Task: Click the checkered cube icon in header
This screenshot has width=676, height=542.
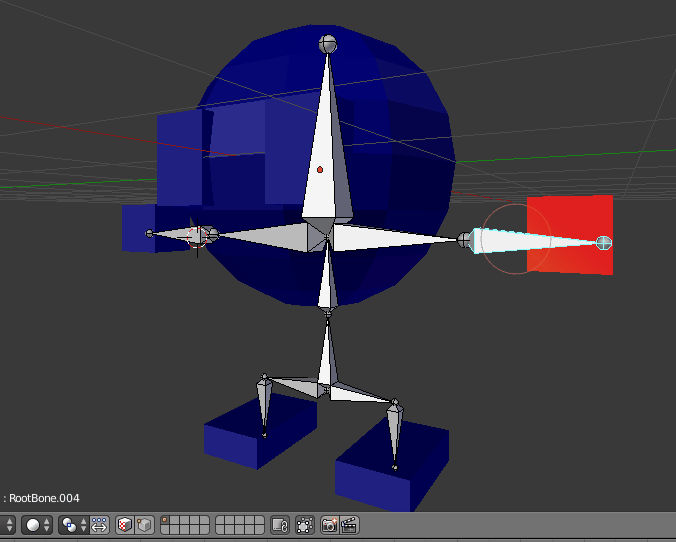Action: tap(125, 525)
